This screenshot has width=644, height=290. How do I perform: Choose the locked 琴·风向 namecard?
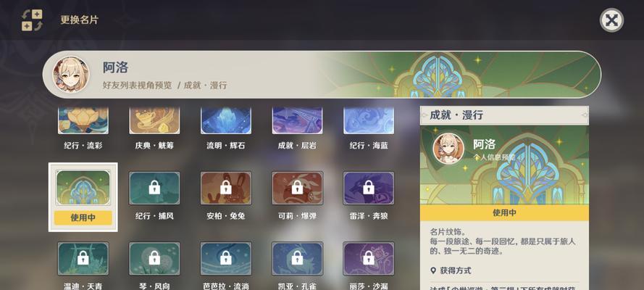tap(154, 258)
